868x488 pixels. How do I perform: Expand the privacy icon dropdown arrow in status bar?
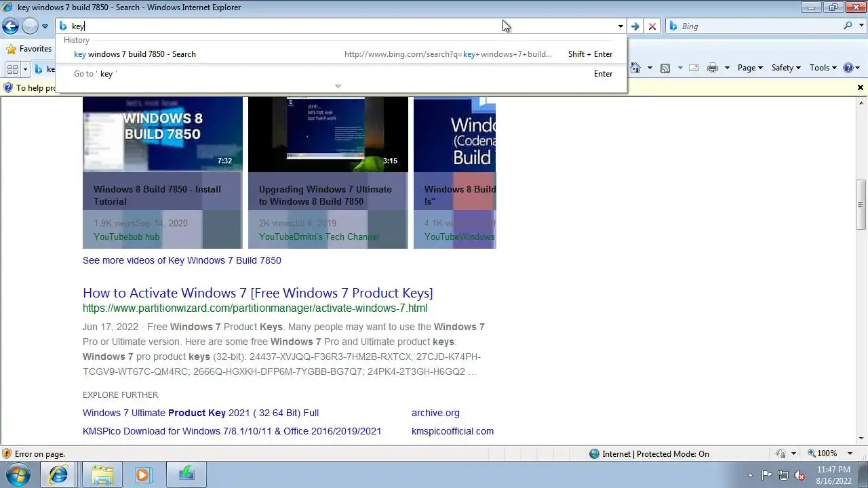(x=793, y=454)
